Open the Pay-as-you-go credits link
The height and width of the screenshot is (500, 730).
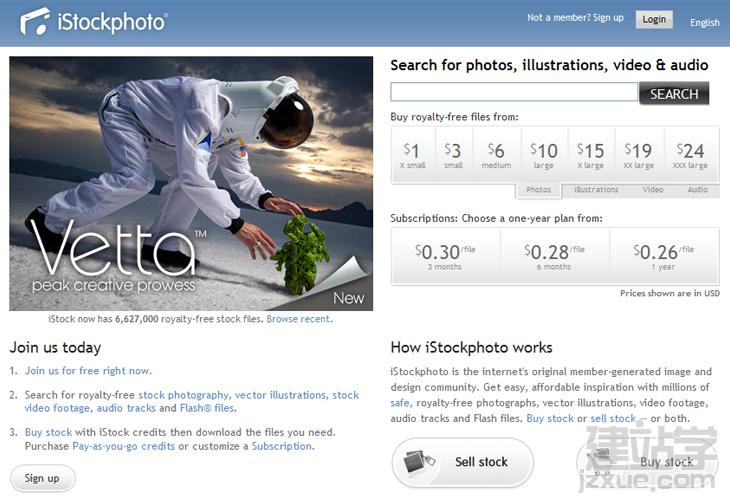123,446
